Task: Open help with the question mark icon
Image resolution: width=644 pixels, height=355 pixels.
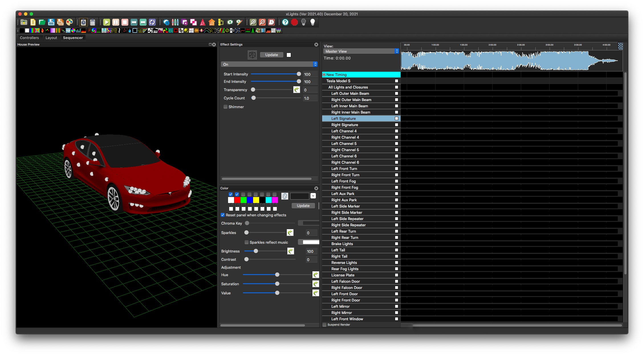Action: pyautogui.click(x=285, y=22)
